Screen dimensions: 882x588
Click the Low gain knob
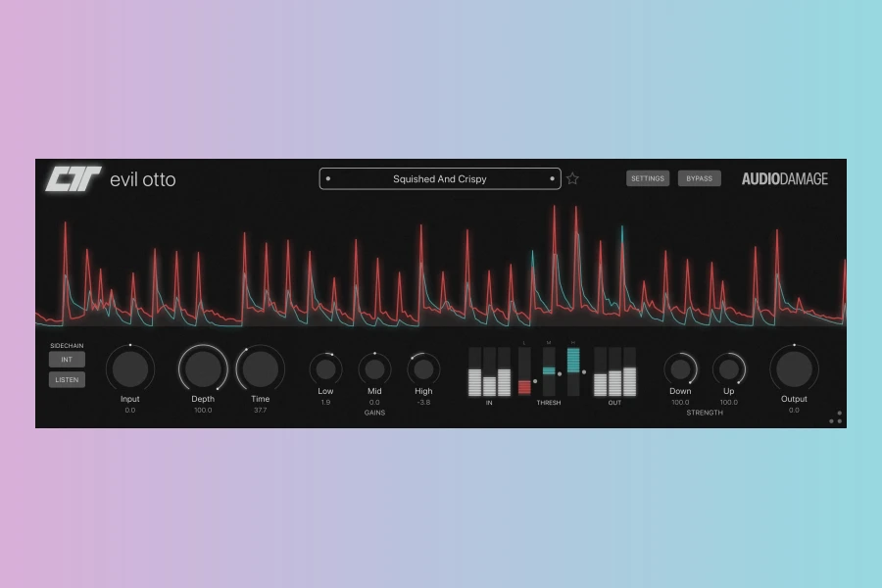[325, 368]
